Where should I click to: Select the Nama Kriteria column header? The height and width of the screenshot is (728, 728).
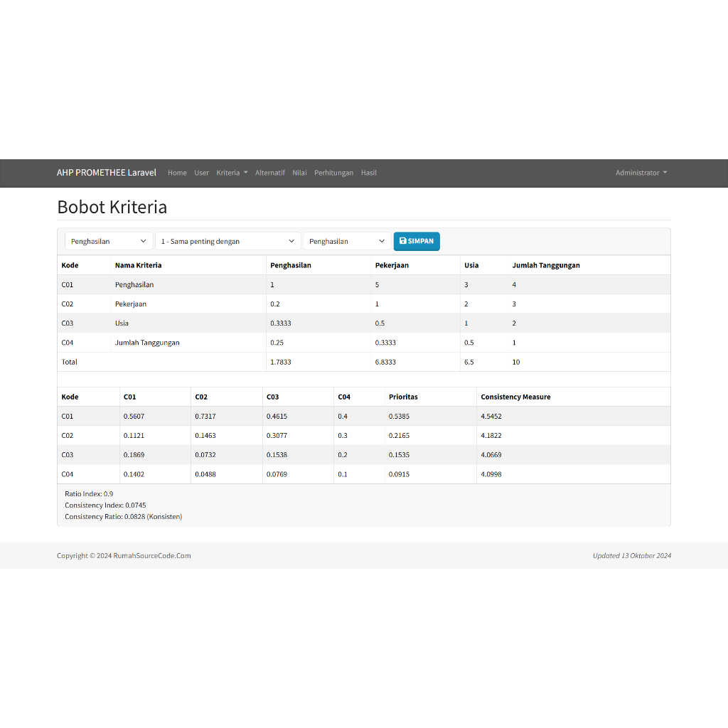click(x=139, y=265)
